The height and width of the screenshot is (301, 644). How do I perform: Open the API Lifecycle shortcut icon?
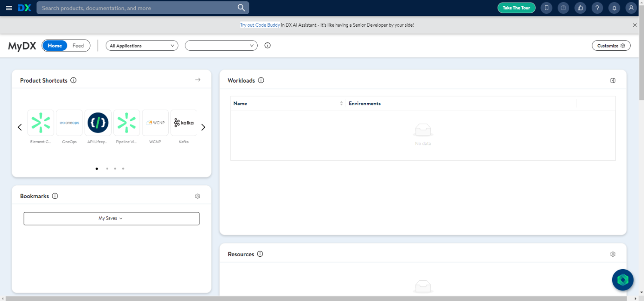(98, 123)
